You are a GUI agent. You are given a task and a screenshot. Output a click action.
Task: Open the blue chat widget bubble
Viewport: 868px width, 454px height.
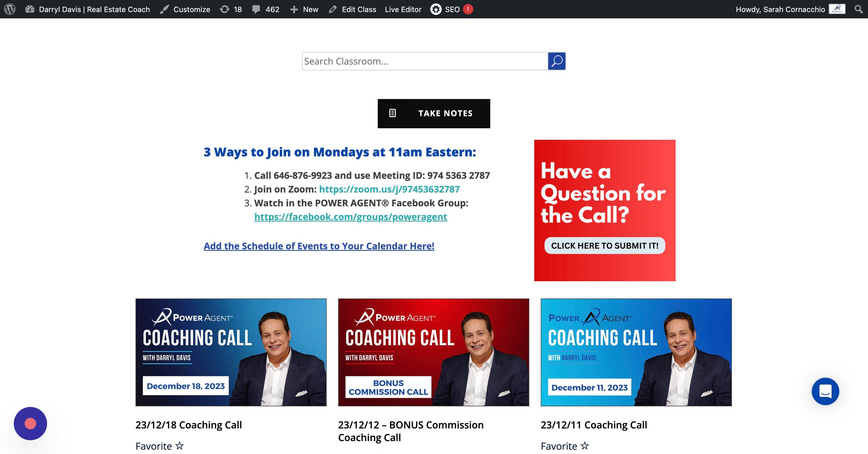(825, 391)
